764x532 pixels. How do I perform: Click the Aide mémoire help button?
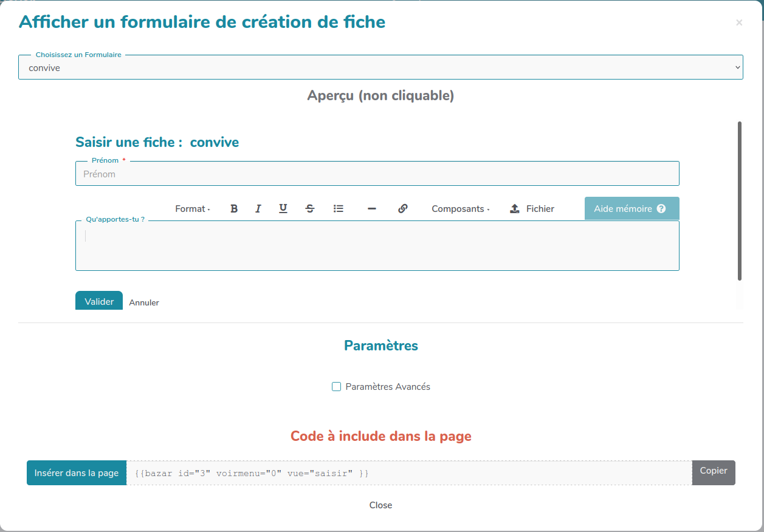pos(632,208)
